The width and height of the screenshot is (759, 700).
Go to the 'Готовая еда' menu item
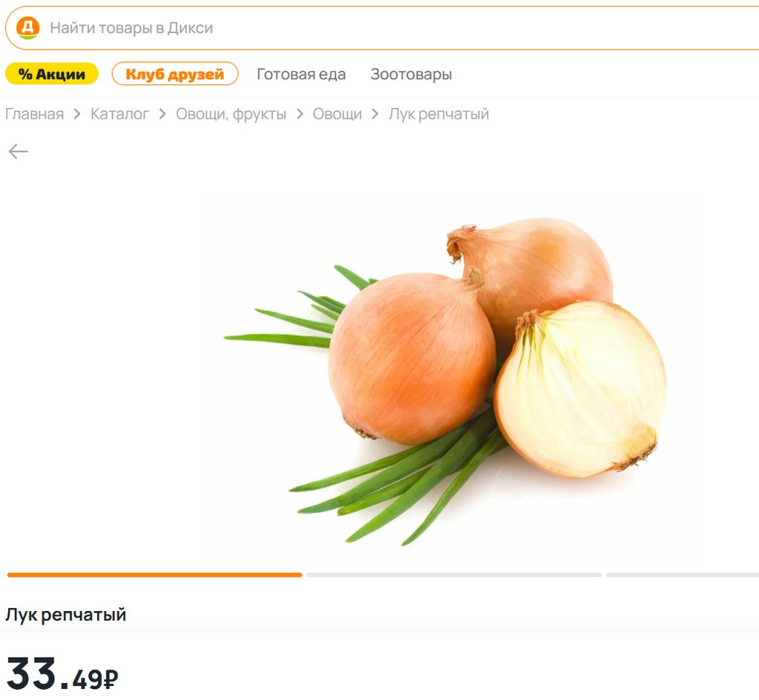click(301, 74)
